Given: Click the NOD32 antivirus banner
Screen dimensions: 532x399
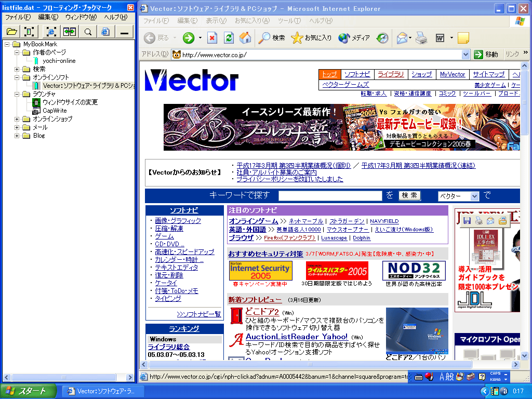Looking at the screenshot, I should coord(414,271).
